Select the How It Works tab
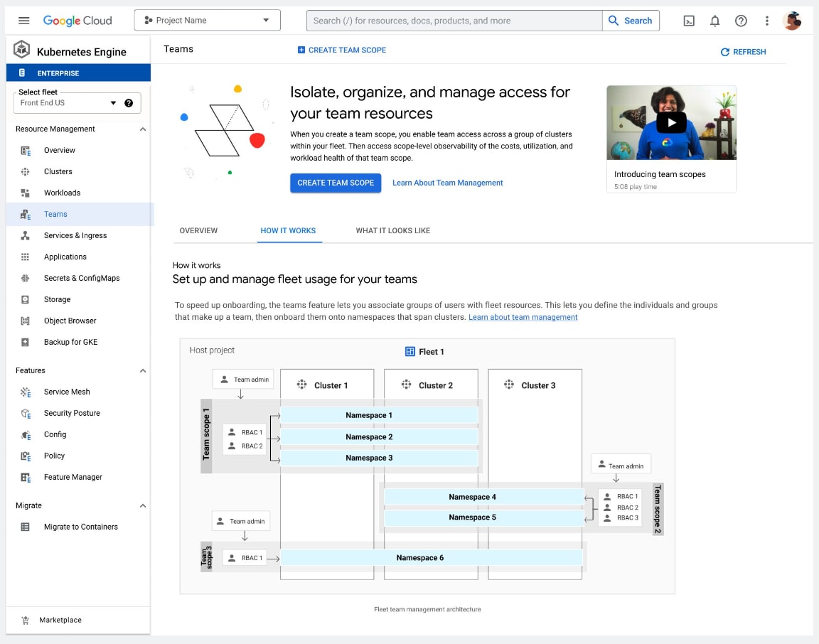This screenshot has width=819, height=644. pyautogui.click(x=289, y=231)
